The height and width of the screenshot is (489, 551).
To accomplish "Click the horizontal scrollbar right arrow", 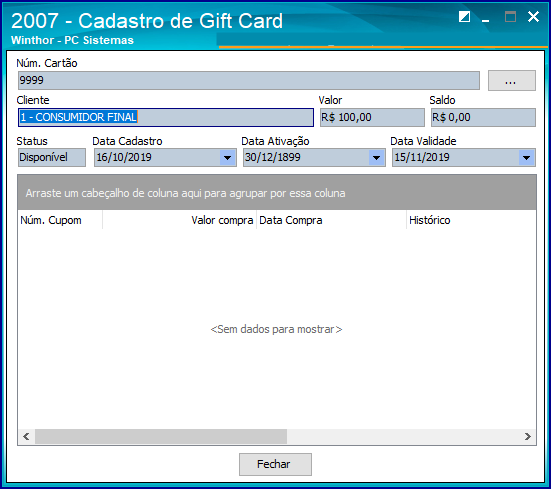I will (528, 436).
